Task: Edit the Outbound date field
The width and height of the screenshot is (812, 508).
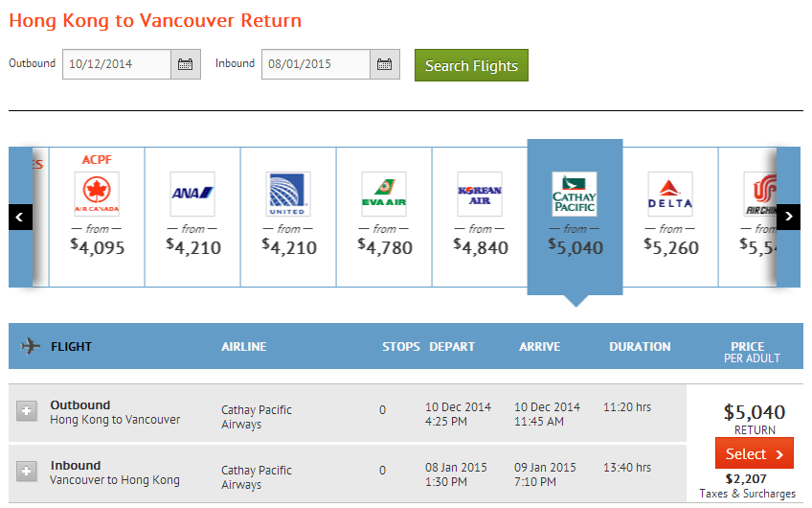Action: [x=117, y=64]
